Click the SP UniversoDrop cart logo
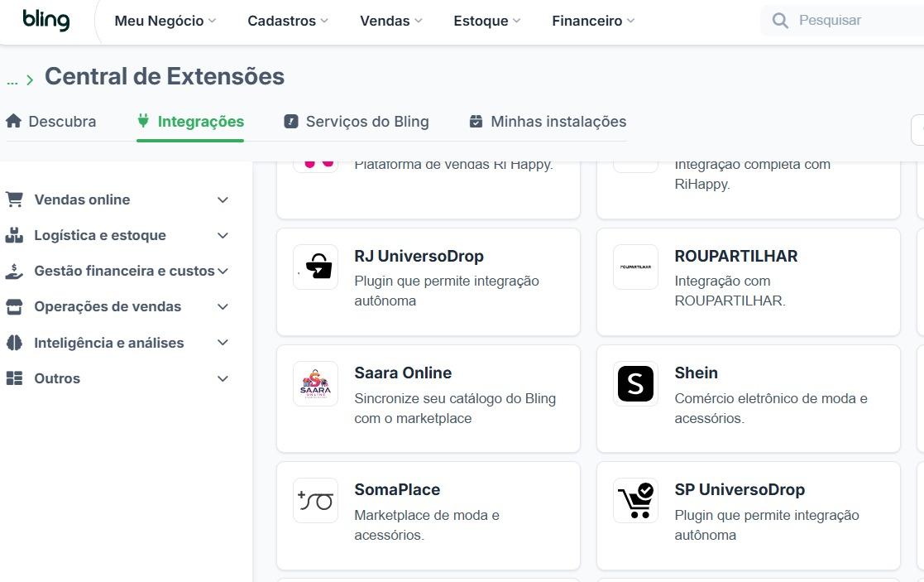Screen dimensions: 924x582 point(636,500)
